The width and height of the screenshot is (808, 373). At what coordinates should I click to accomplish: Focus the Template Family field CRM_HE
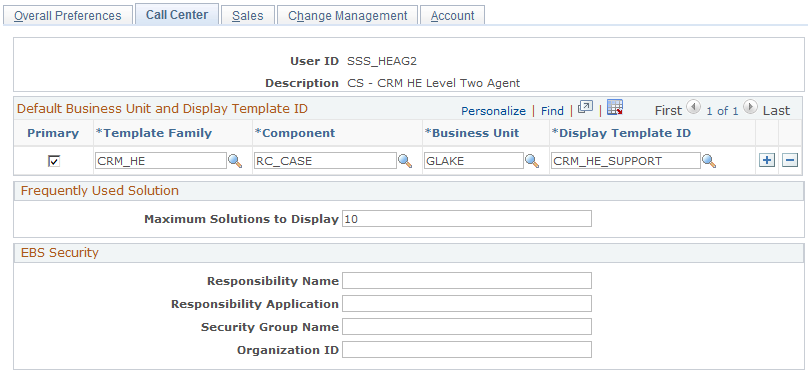click(161, 161)
